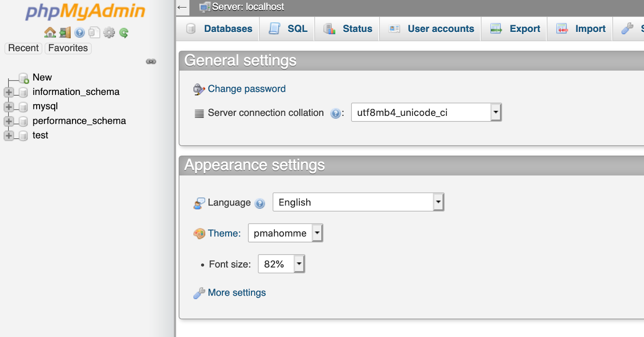Click the Change password link
Viewport: 644px width, 337px height.
(x=246, y=89)
